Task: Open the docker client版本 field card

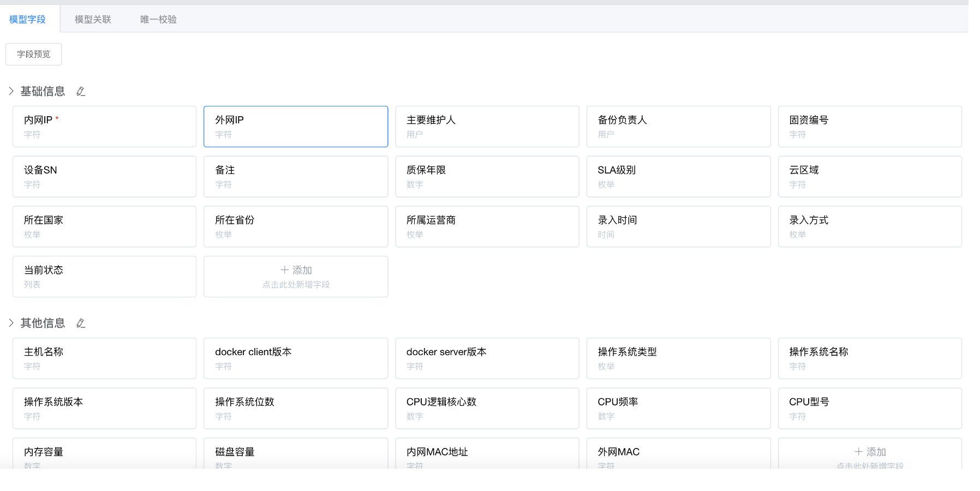Action: (x=296, y=358)
